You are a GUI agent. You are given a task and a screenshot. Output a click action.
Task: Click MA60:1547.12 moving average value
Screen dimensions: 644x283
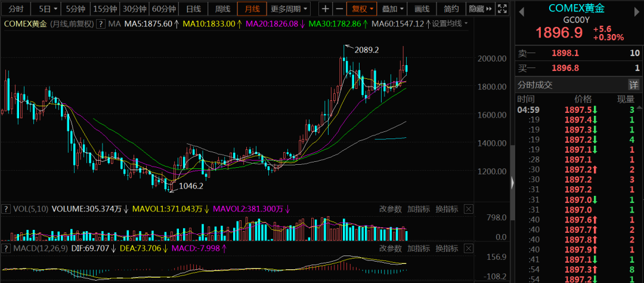pos(401,24)
